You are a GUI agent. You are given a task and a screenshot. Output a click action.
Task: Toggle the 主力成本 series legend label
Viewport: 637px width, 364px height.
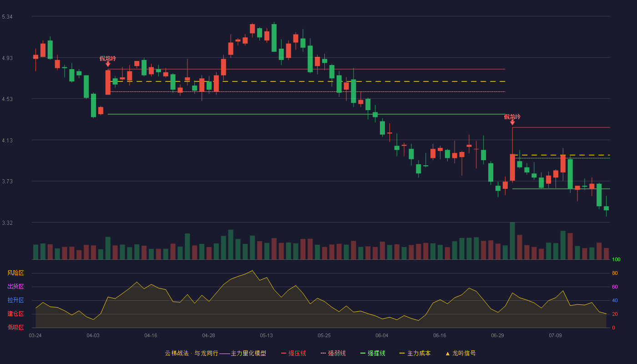tap(419, 354)
